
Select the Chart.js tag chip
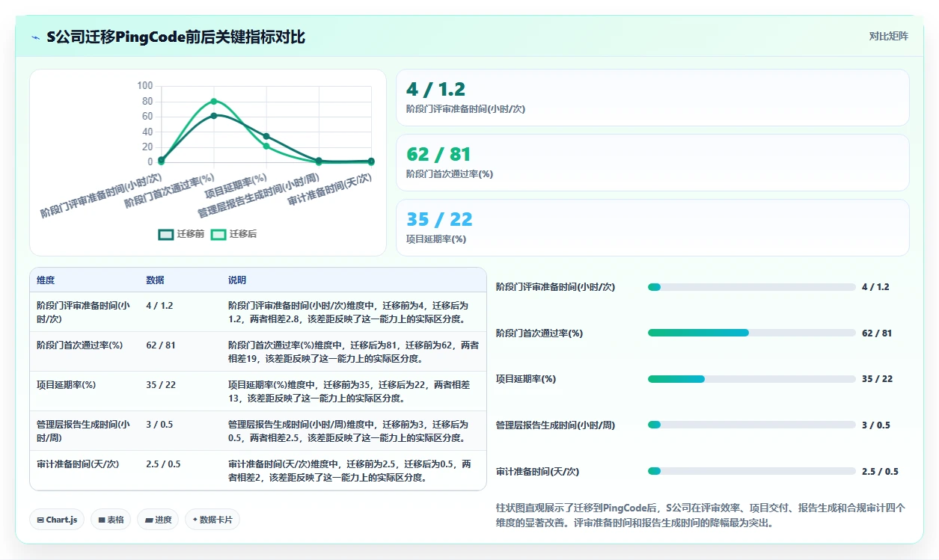click(57, 520)
